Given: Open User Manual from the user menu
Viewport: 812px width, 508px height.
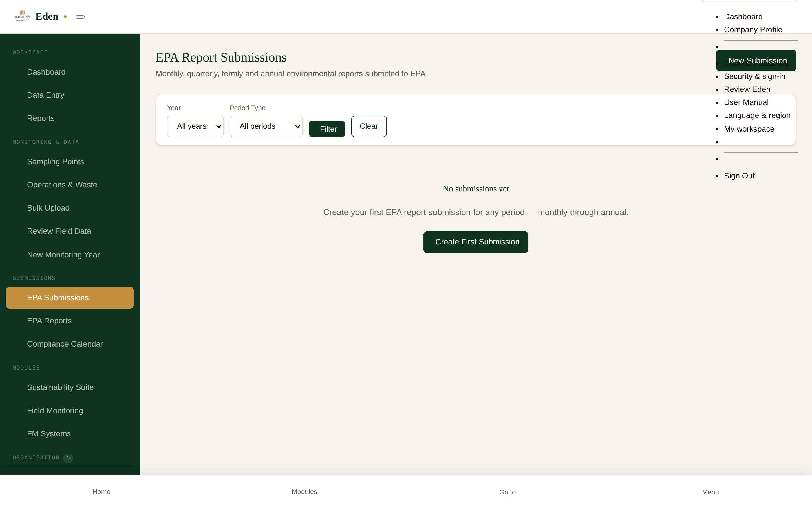Looking at the screenshot, I should coord(746,102).
